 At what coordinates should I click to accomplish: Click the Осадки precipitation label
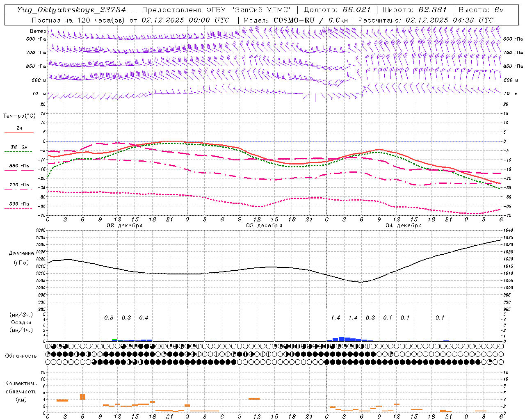(21, 322)
